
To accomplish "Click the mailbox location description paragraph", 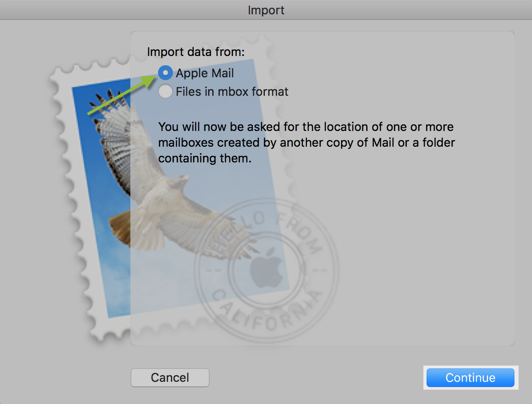I will (305, 143).
